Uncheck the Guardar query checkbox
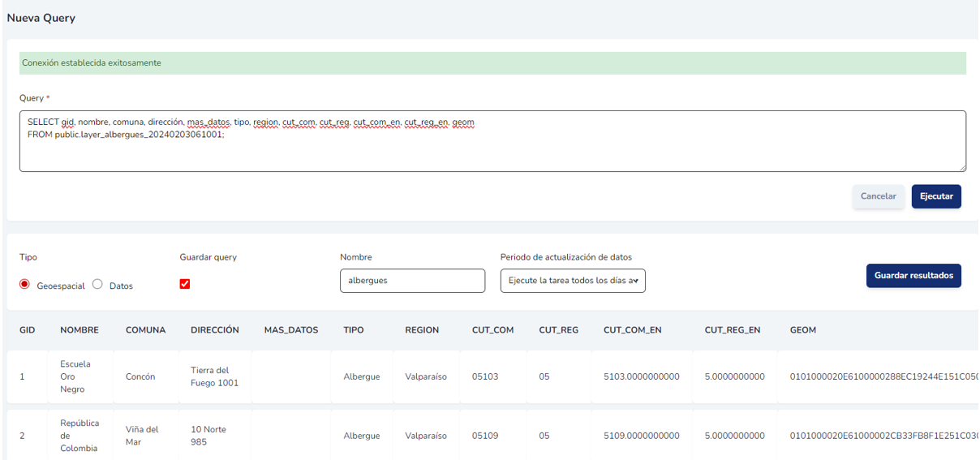Screen dimensions: 980x460 pos(185,284)
